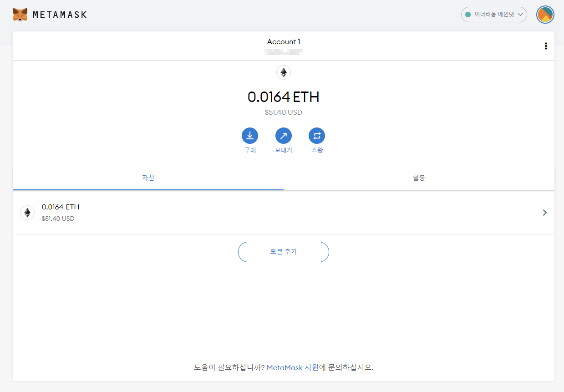Click the network dropdown arrow
564x392 pixels.
[520, 14]
